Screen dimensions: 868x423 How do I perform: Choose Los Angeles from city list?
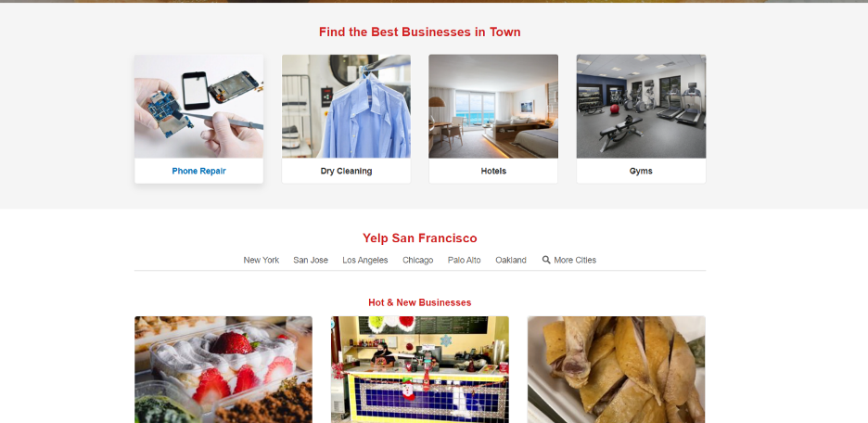tap(364, 261)
